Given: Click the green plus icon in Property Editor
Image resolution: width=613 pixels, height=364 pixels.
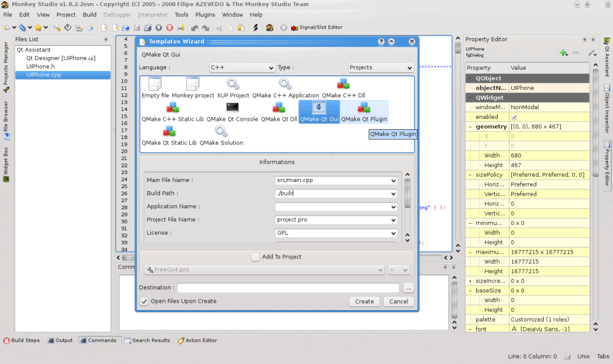Looking at the screenshot, I should (x=563, y=53).
